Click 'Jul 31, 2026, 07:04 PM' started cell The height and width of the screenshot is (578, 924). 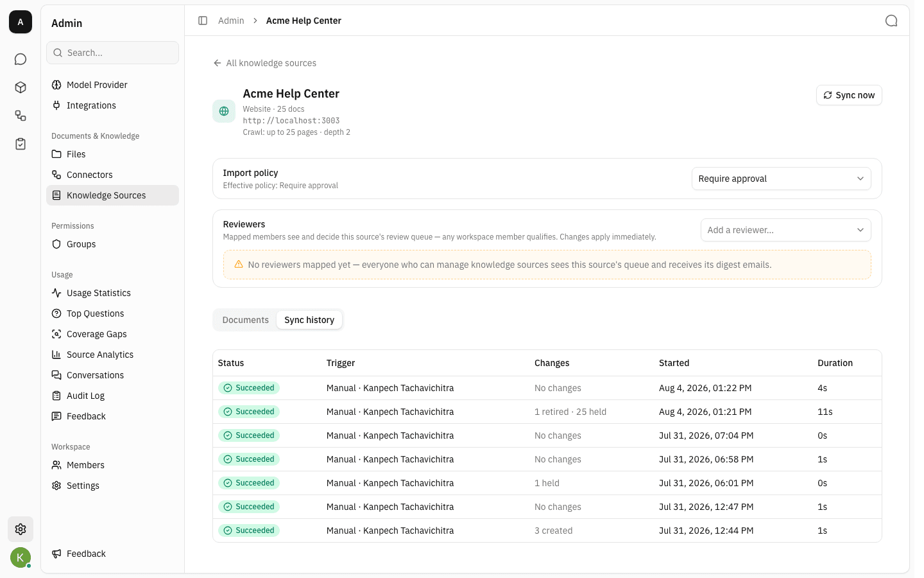tap(706, 435)
